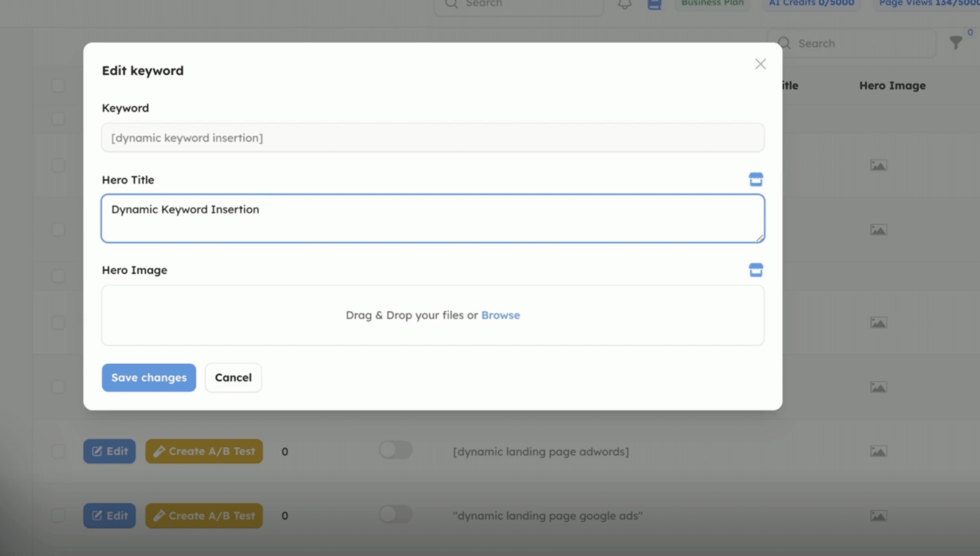Click the topmost hero image placeholder icon
The image size is (980, 556).
click(878, 166)
